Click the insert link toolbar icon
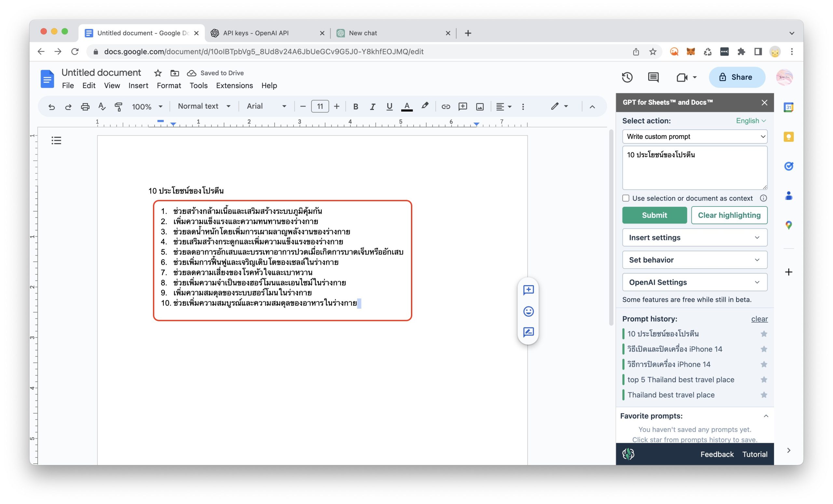833x504 pixels. coord(445,107)
